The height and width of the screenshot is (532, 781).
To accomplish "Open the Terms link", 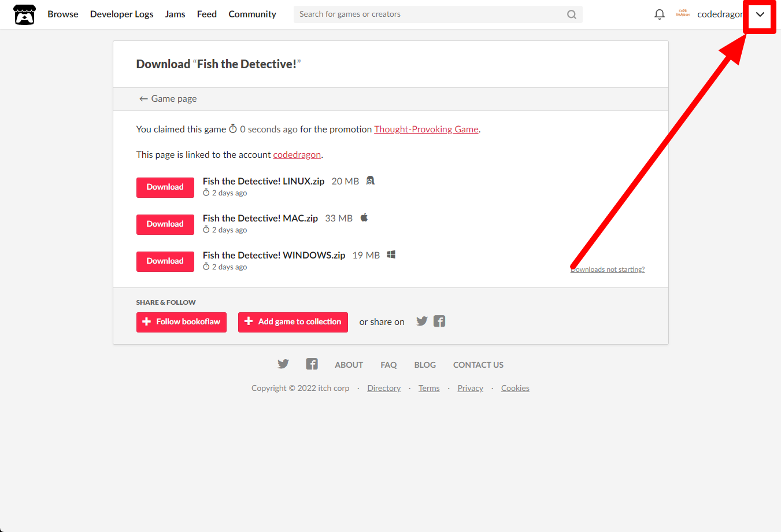I will coord(429,388).
